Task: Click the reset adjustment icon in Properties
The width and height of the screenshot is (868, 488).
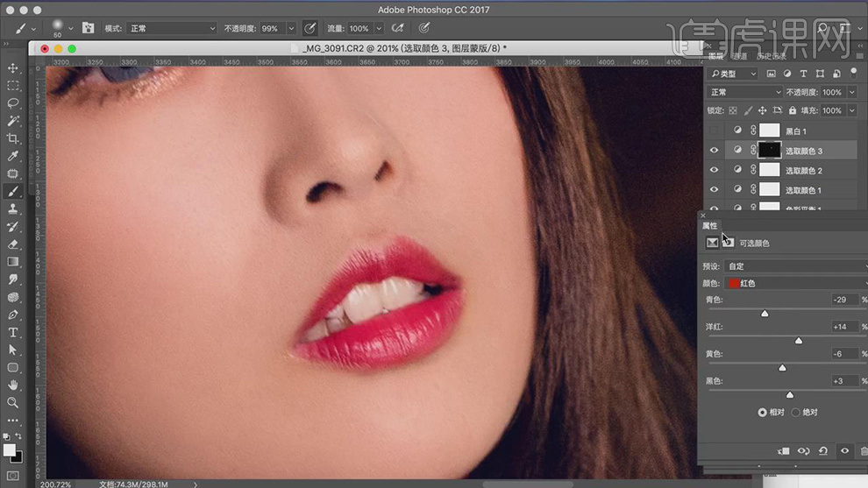Action: pyautogui.click(x=823, y=451)
